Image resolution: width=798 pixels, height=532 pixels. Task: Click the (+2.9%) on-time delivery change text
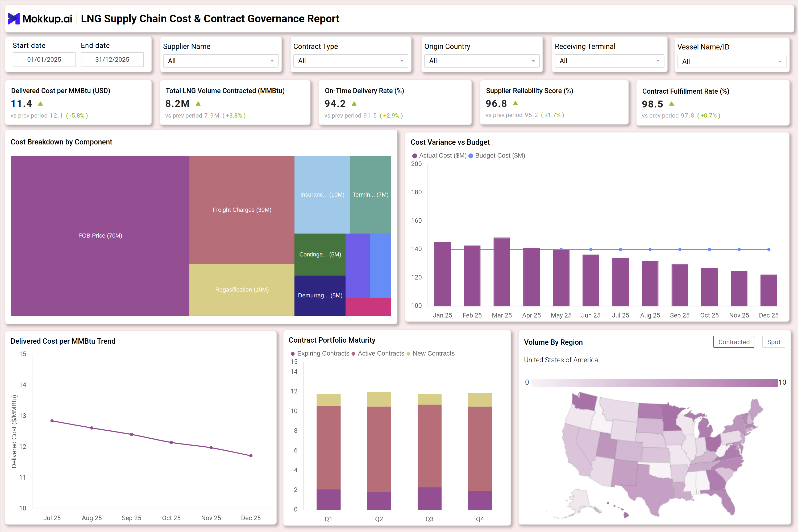[x=391, y=116]
